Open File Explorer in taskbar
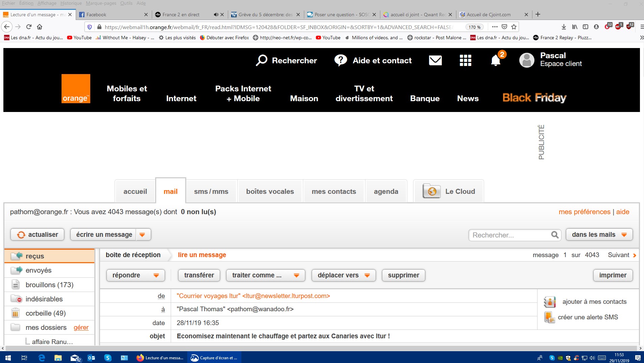 58,358
